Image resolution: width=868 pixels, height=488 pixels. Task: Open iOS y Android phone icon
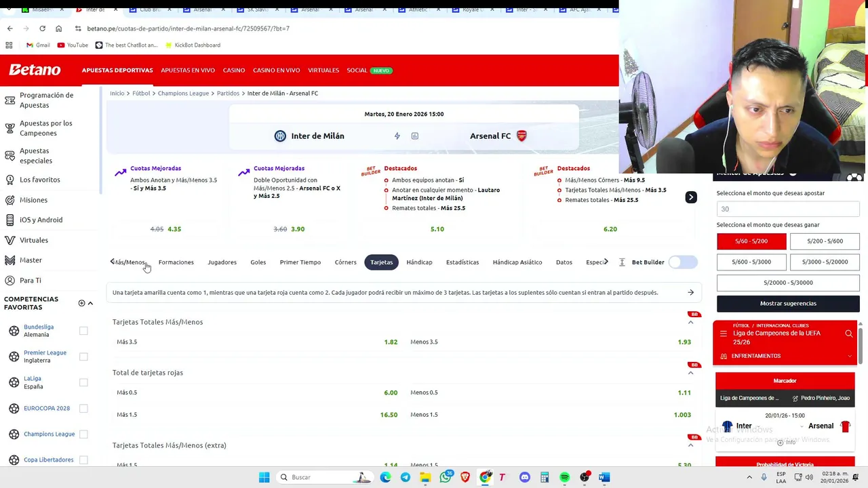tap(9, 220)
